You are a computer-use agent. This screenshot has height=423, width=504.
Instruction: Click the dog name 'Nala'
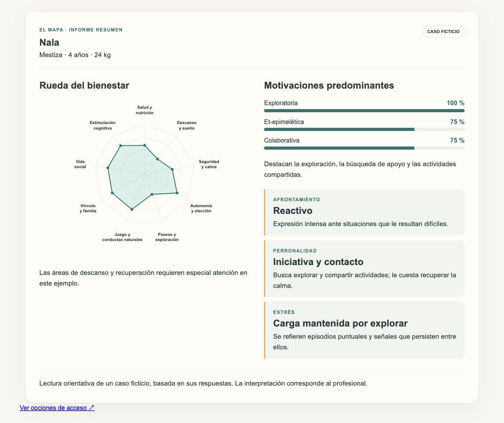tap(49, 43)
